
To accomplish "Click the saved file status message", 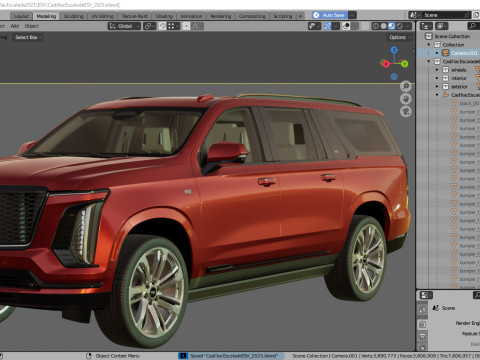I will pos(231,356).
